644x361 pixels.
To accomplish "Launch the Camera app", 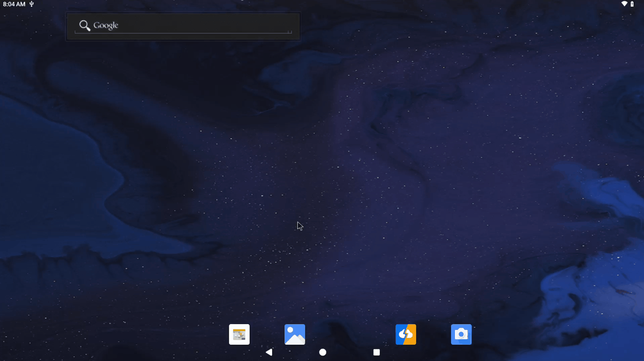I will (x=461, y=334).
